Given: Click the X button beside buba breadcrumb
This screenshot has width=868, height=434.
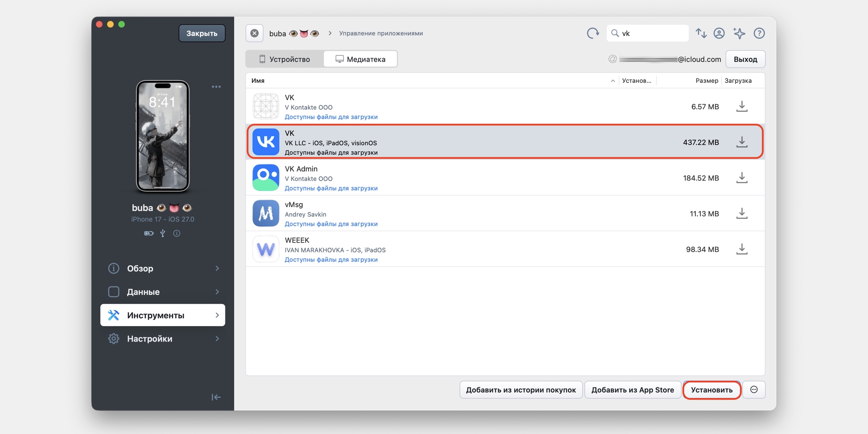Looking at the screenshot, I should point(254,33).
